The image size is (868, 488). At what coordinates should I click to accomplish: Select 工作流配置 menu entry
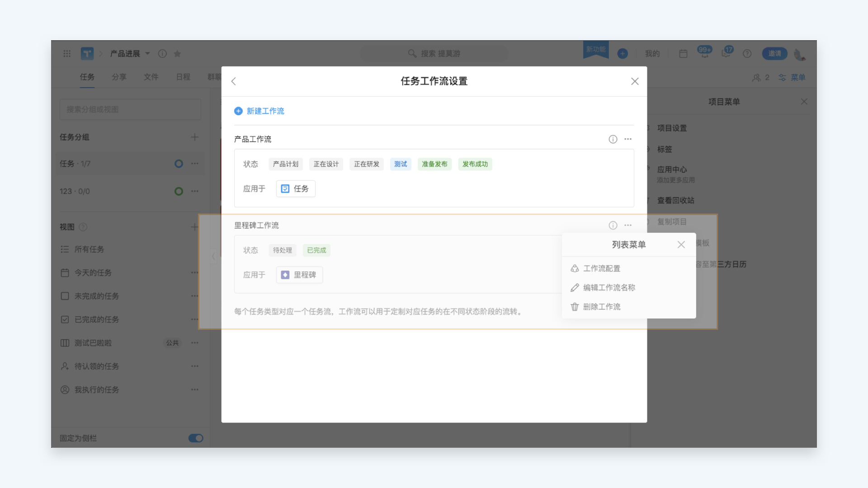coord(628,268)
